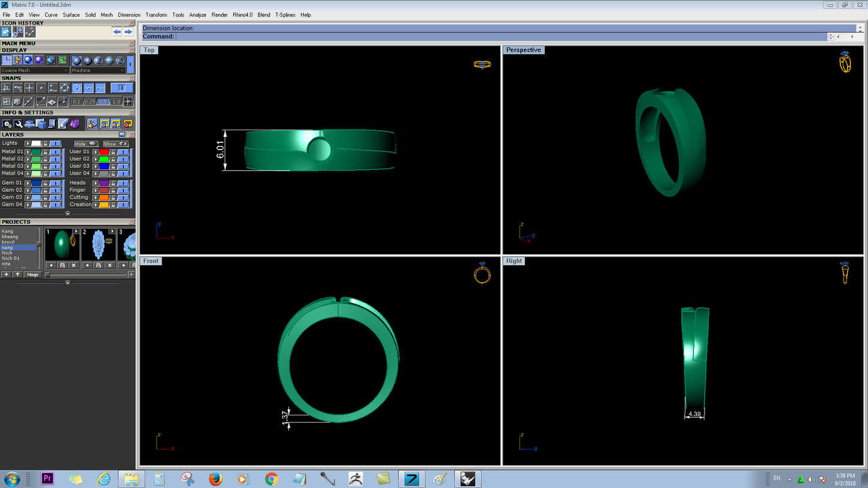Toggle visibility switch for Metal 01 layer

(55, 152)
